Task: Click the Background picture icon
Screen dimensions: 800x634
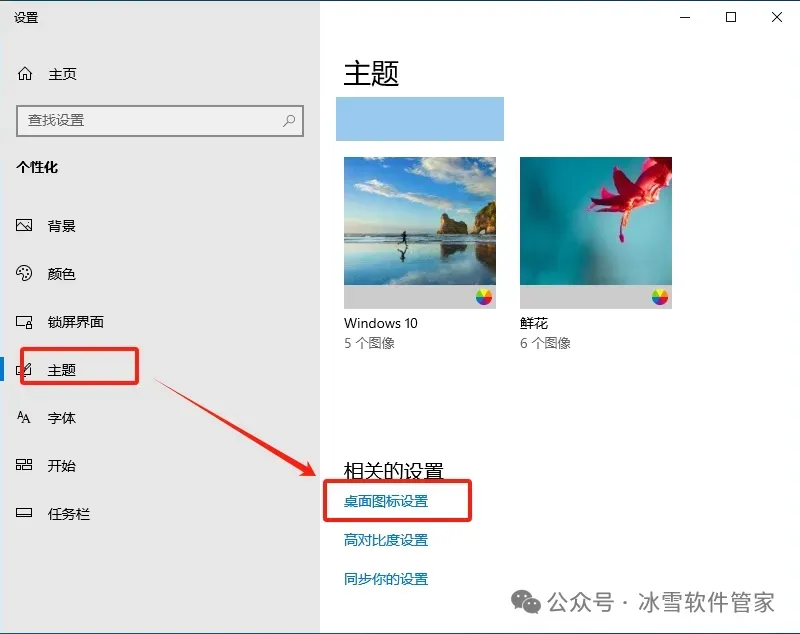Action: coord(24,225)
